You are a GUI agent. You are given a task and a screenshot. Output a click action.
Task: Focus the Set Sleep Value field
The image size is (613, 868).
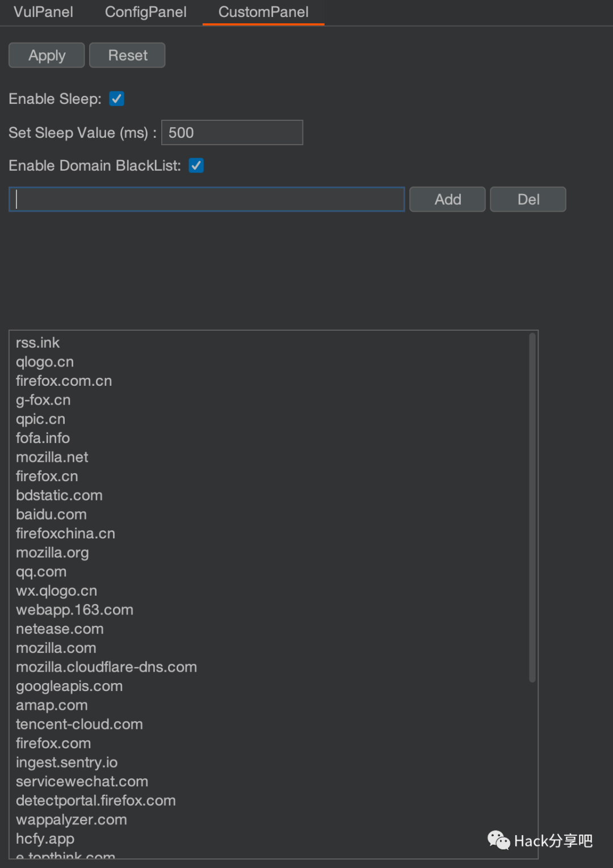point(232,133)
